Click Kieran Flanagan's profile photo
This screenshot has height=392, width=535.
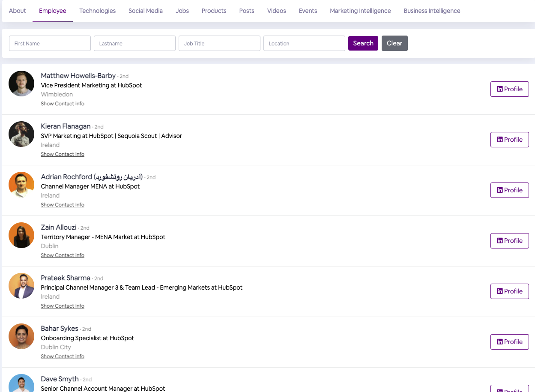click(x=21, y=134)
